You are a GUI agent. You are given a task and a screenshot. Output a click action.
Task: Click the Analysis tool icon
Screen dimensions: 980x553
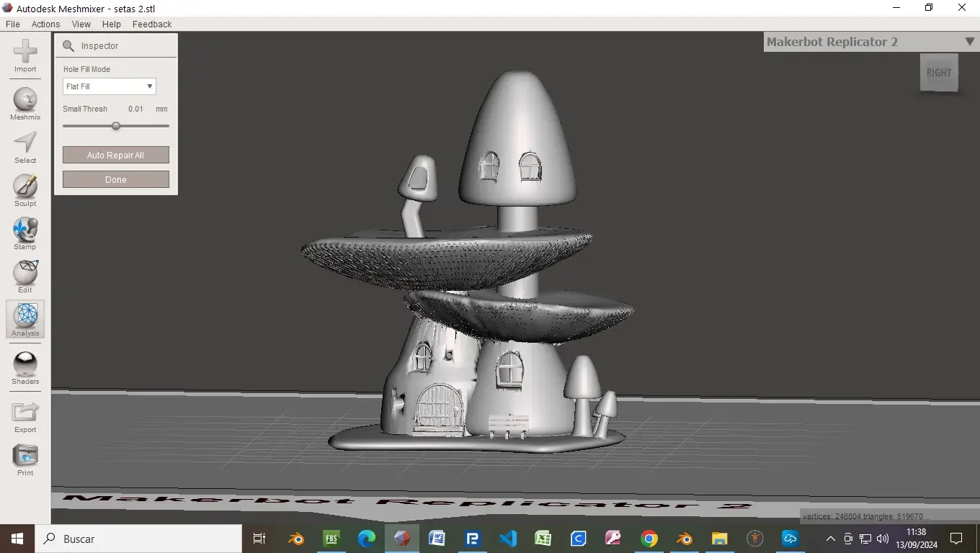click(x=25, y=320)
